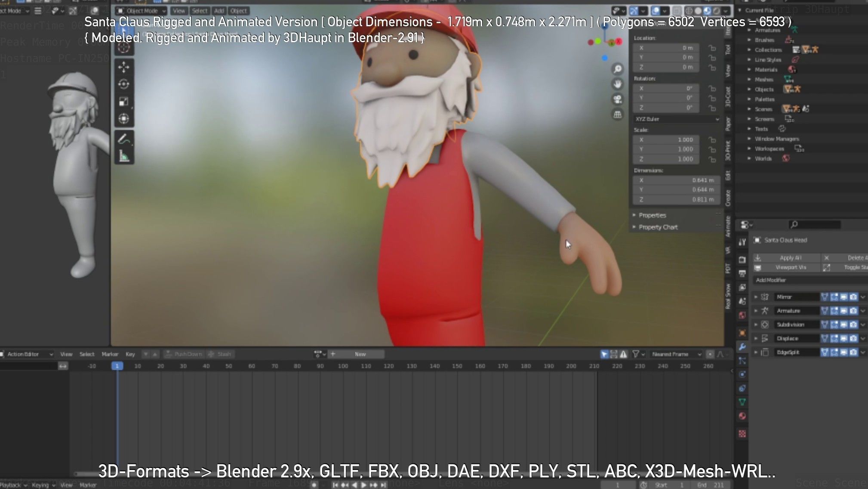868x489 pixels.
Task: Select the Measure ruler tool
Action: point(124,156)
